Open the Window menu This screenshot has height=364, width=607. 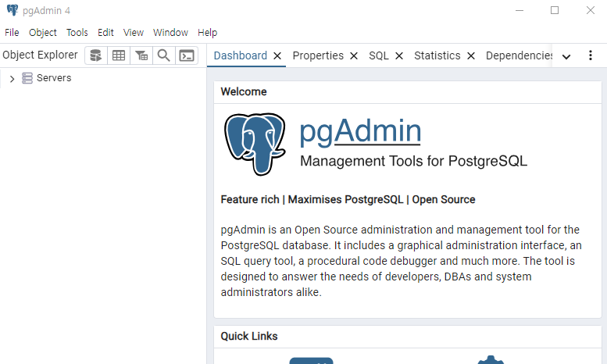(x=170, y=33)
